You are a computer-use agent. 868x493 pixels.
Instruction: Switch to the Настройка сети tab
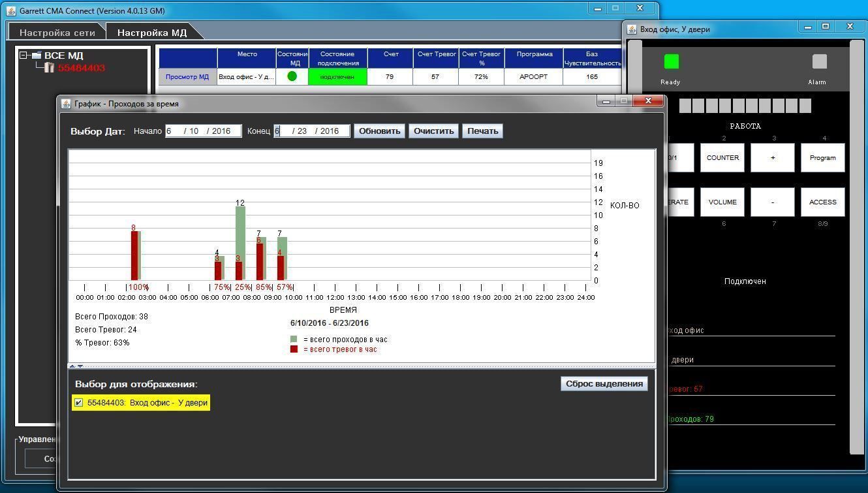[57, 33]
